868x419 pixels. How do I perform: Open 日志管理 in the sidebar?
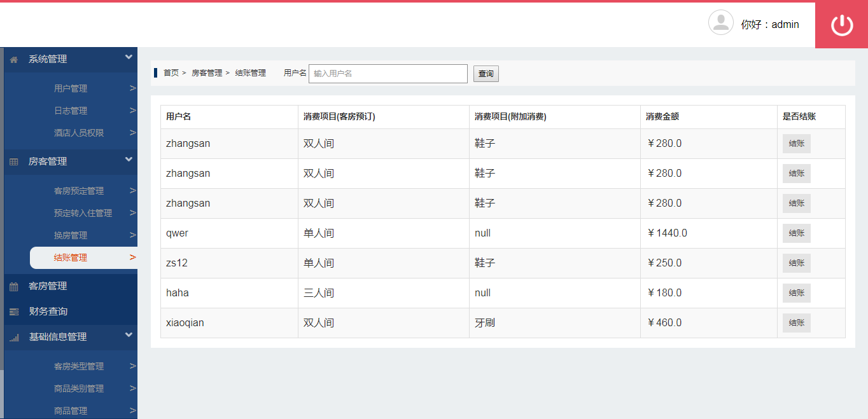click(71, 111)
